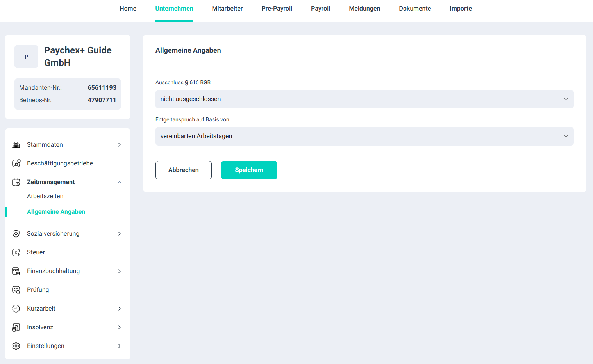Click the Stammdaten building icon
The width and height of the screenshot is (593, 364).
(16, 145)
